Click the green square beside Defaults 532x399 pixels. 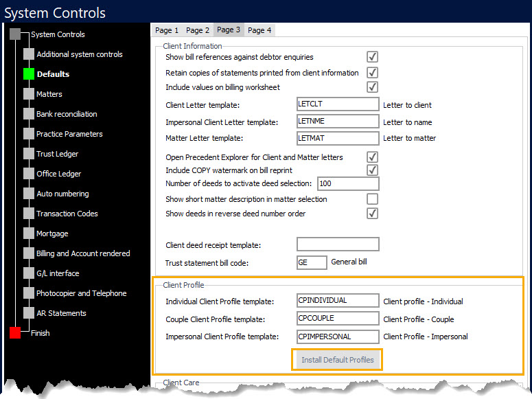tap(29, 74)
